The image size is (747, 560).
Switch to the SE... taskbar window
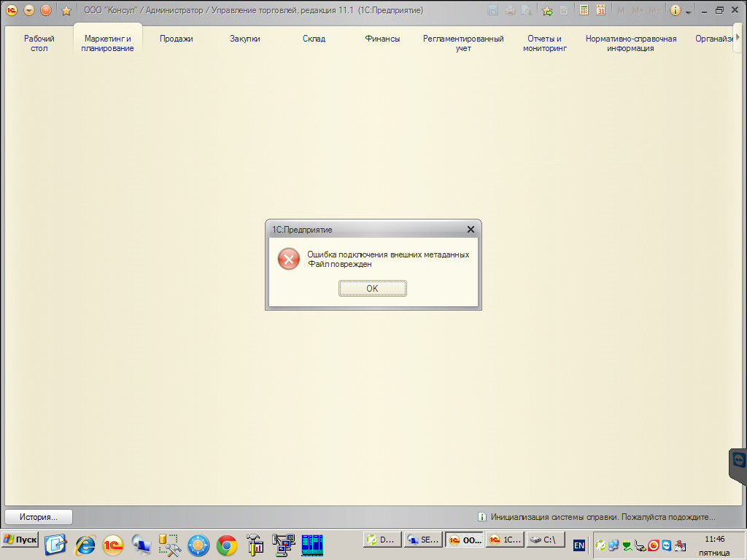tap(424, 540)
